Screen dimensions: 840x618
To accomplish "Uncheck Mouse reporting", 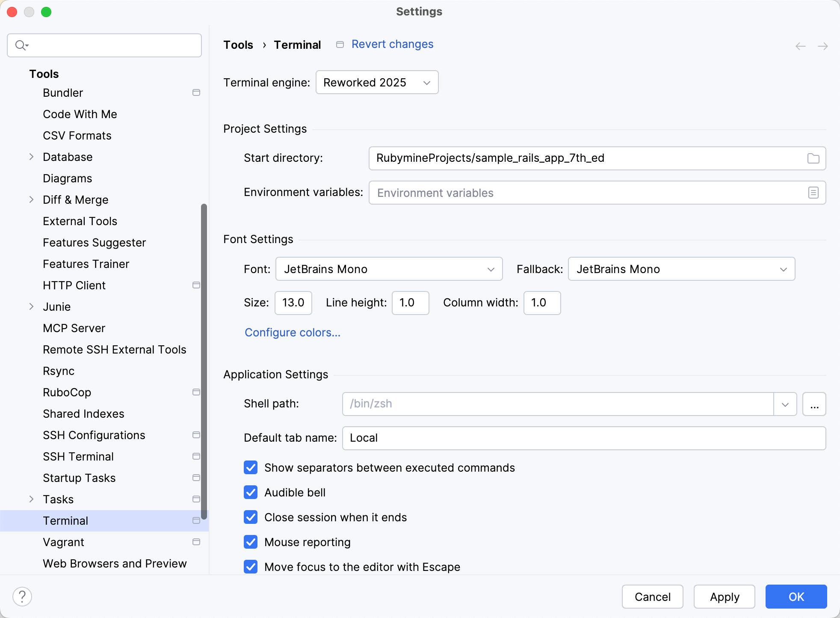I will (x=250, y=542).
